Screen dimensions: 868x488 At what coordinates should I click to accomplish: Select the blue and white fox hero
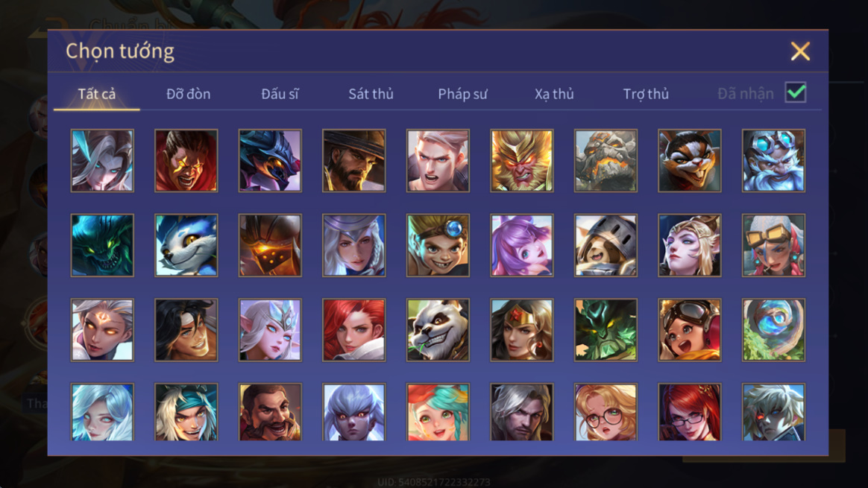click(186, 246)
